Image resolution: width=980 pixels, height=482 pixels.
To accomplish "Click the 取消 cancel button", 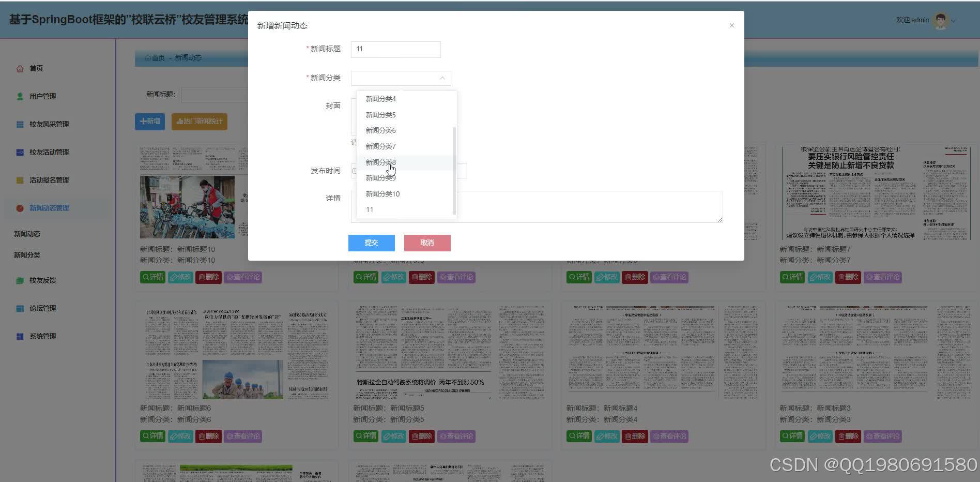I will 427,243.
